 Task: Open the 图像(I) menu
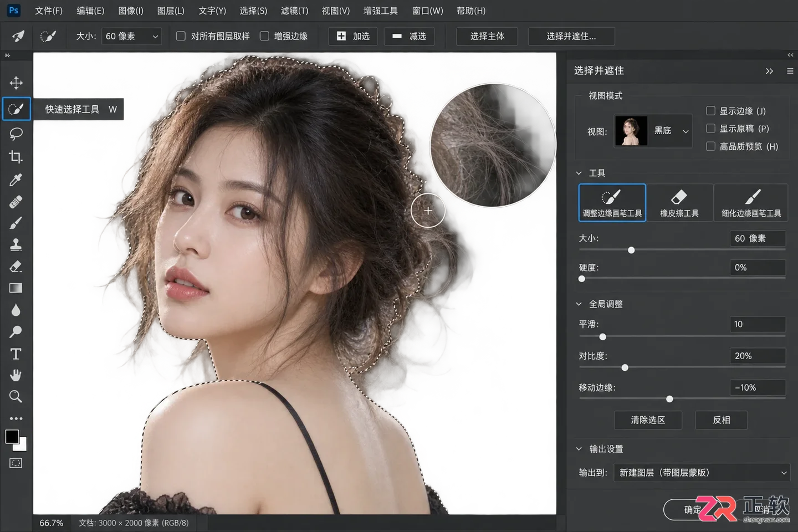pyautogui.click(x=131, y=11)
